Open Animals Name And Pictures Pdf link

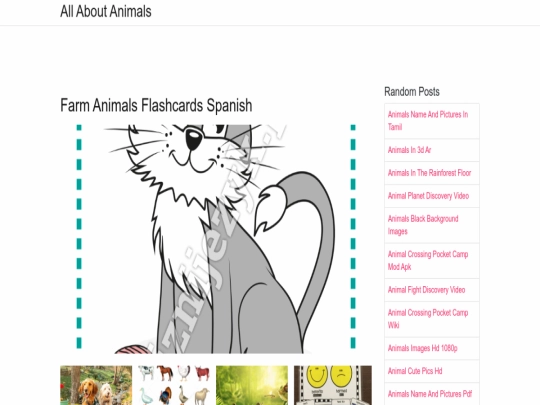430,394
